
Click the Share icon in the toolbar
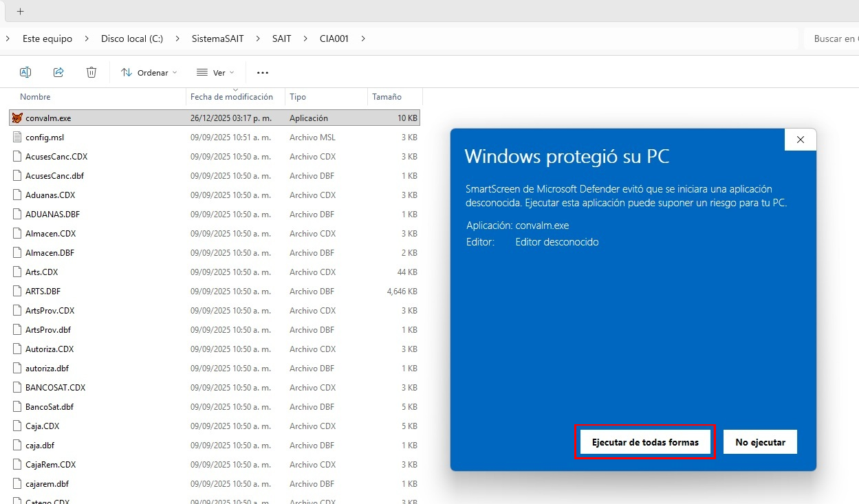pos(58,72)
